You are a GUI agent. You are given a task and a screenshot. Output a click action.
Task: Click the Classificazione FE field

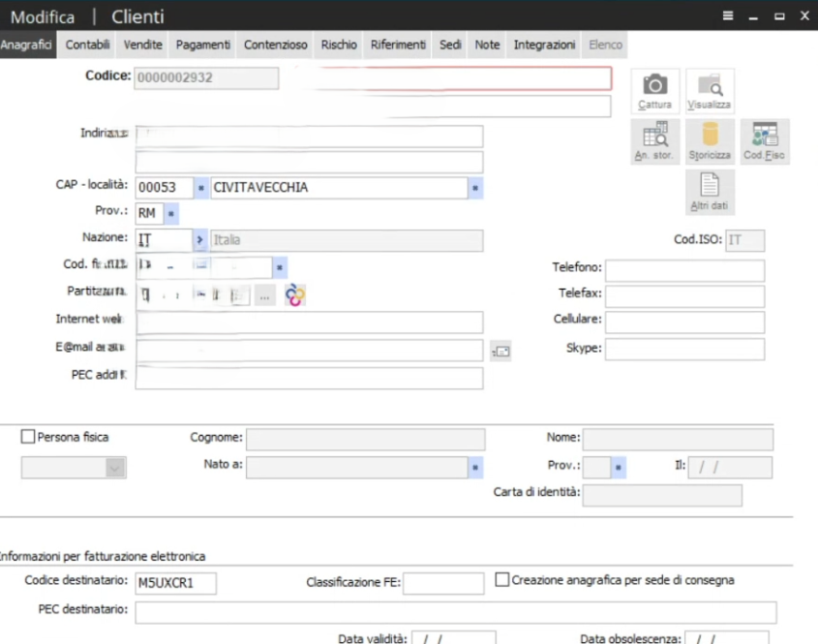point(443,583)
